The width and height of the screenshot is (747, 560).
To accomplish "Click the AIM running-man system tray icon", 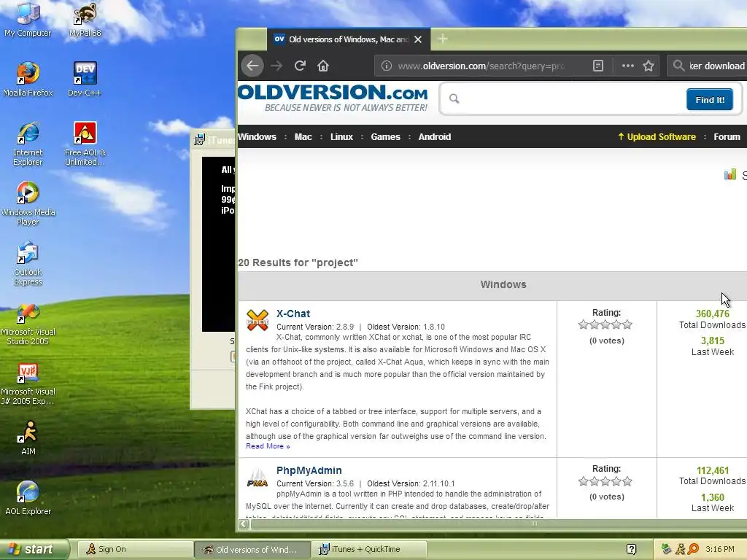I will pos(680,549).
